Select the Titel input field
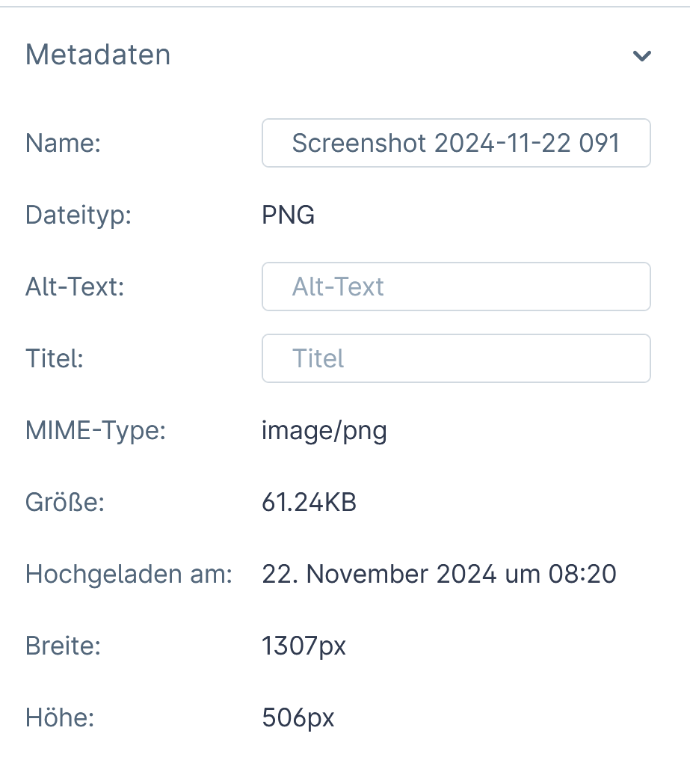Screen dimensions: 690x784 click(456, 358)
